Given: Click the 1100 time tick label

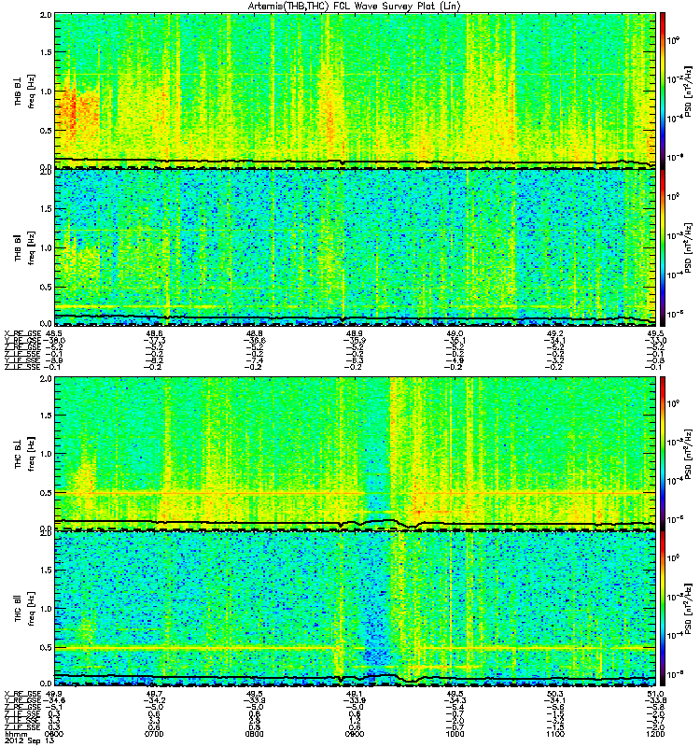Looking at the screenshot, I should pos(554,734).
